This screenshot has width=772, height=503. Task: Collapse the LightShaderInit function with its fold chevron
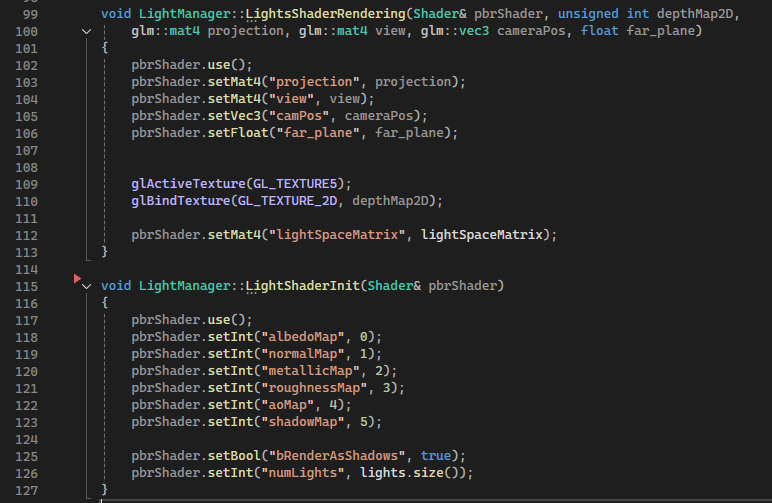pyautogui.click(x=88, y=286)
